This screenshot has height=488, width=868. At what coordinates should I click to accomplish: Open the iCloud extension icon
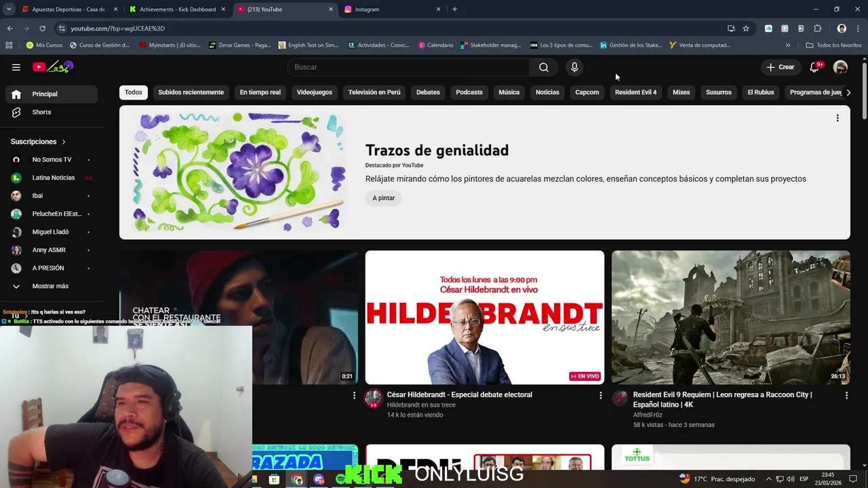(768, 28)
